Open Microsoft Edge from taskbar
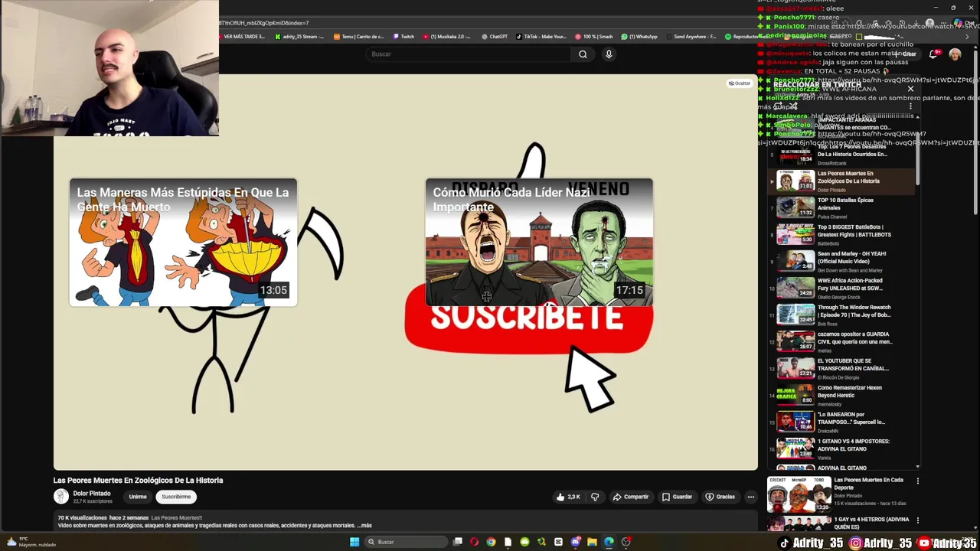980x551 pixels. (609, 542)
